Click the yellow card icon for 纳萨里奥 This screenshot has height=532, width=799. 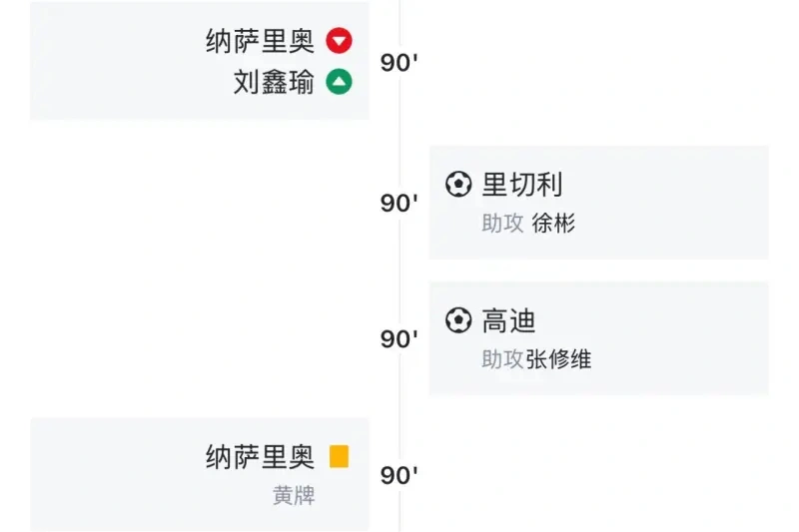(x=339, y=456)
